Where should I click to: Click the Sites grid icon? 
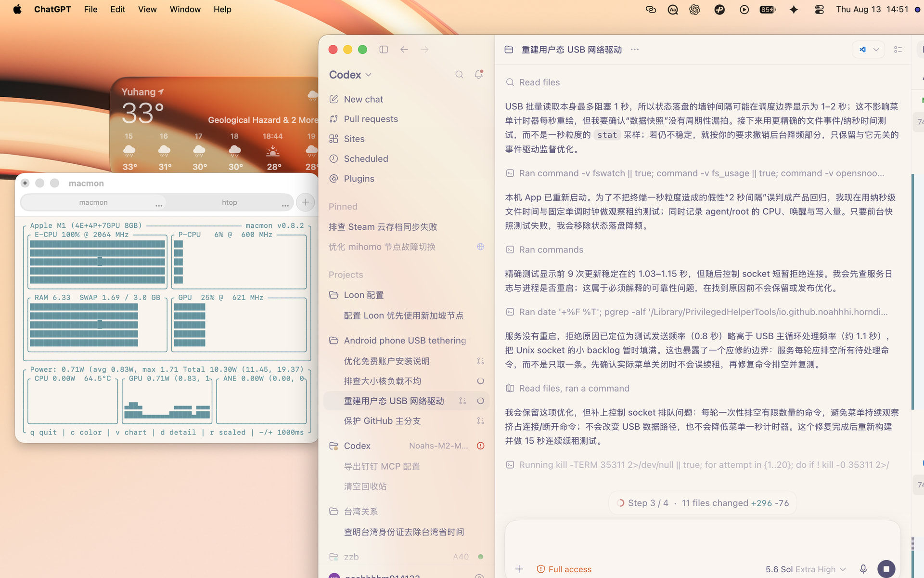(x=334, y=139)
